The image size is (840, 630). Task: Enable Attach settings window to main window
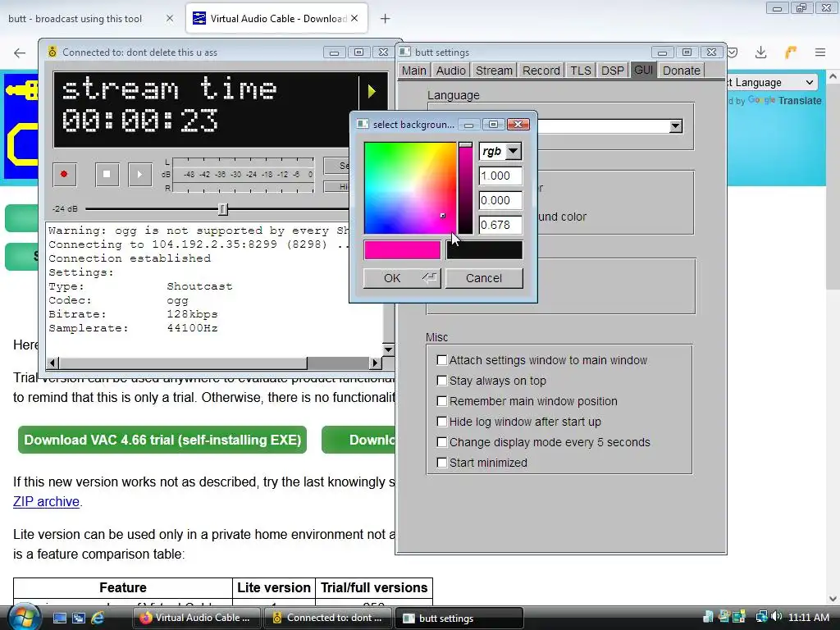442,360
